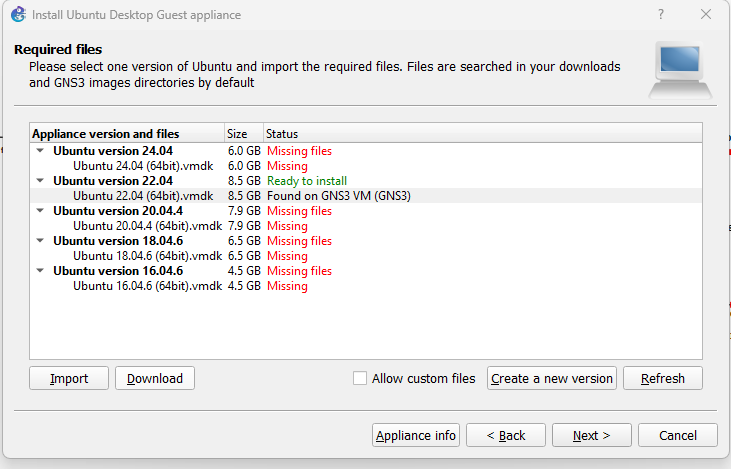
Task: Select Ubuntu 22.04 (64bit).vmdk file row
Action: click(x=143, y=196)
